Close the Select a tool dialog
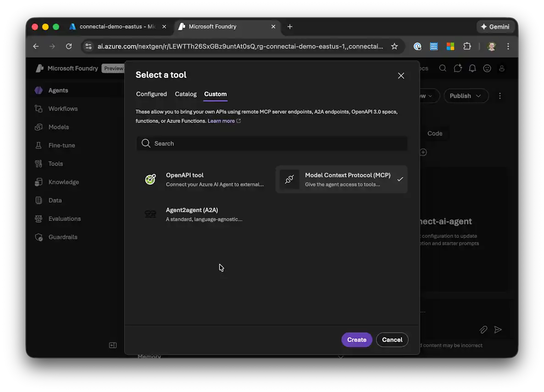This screenshot has width=544, height=392. coord(401,76)
